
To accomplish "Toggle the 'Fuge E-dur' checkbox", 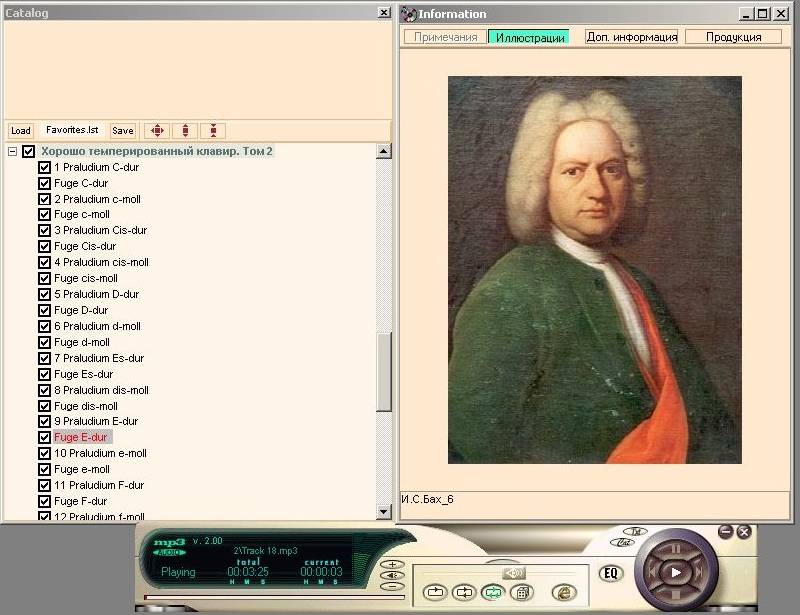I will [44, 437].
